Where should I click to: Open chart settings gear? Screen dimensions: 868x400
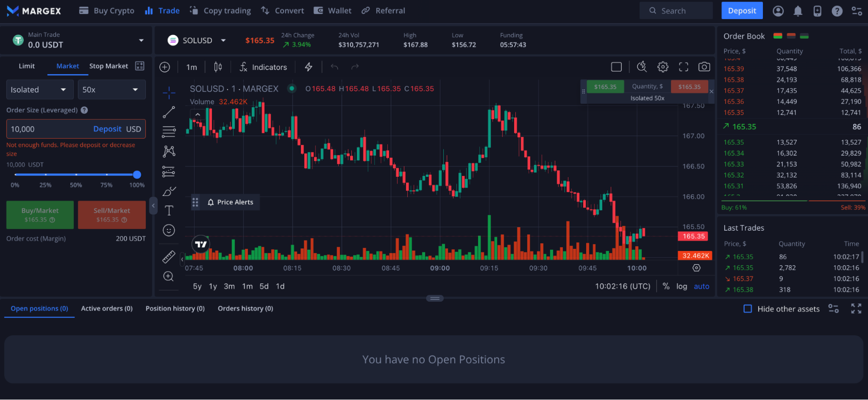point(663,67)
